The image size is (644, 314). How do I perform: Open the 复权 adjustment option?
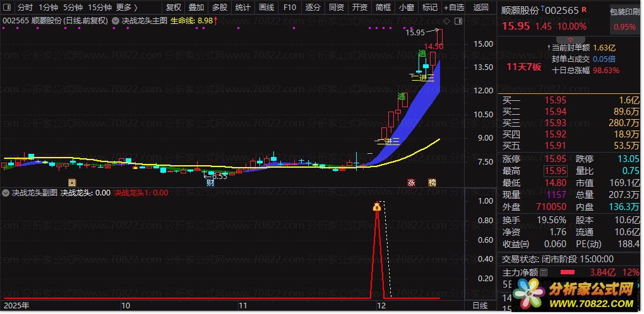(x=174, y=8)
